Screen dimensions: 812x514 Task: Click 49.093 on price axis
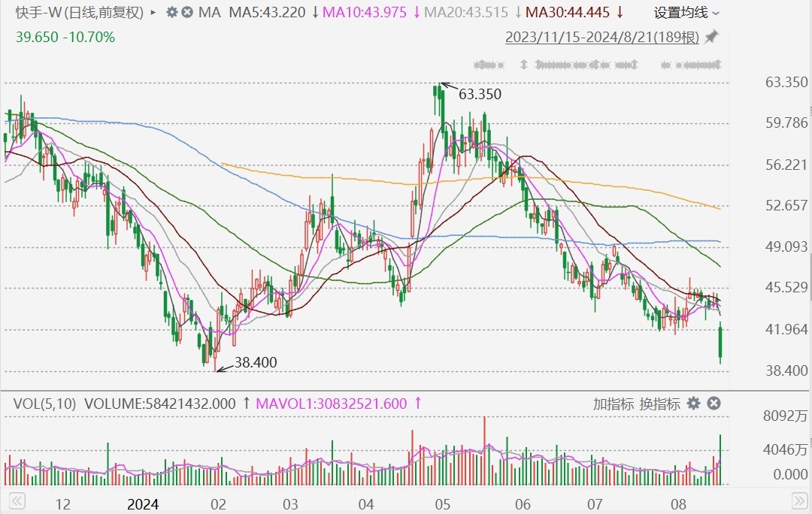[786, 246]
